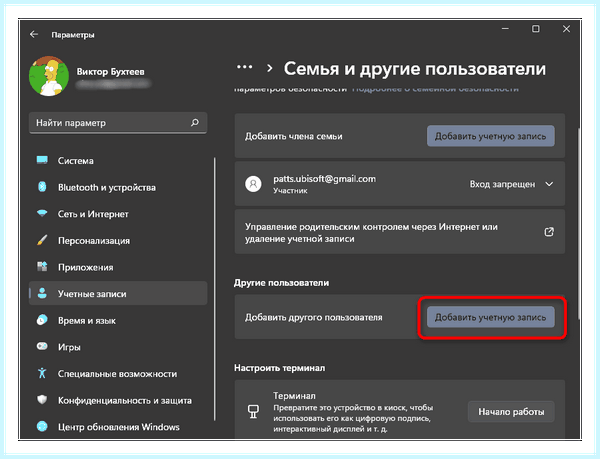Click the Конфиденциальность и защита shield icon
The height and width of the screenshot is (459, 600).
click(x=42, y=400)
